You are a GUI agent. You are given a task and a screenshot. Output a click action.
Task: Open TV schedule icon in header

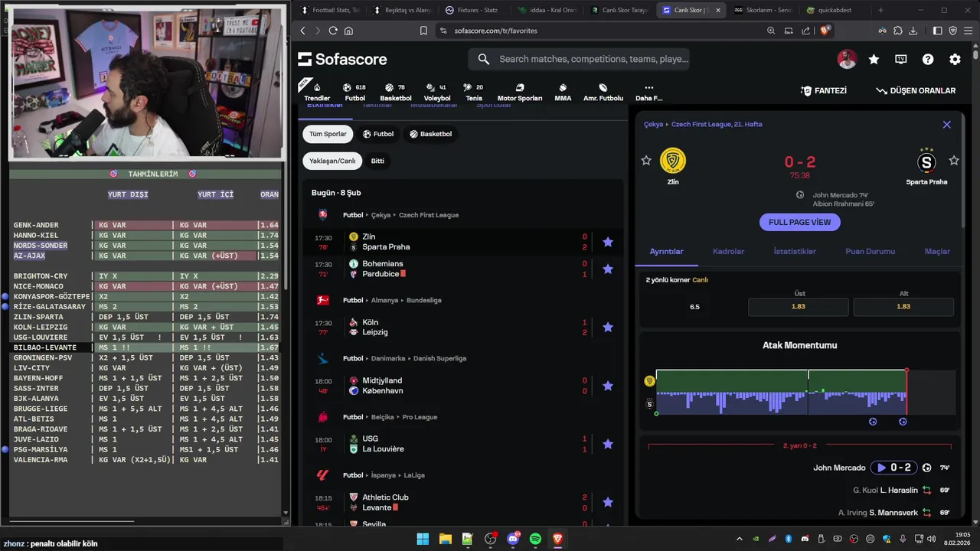pos(901,59)
